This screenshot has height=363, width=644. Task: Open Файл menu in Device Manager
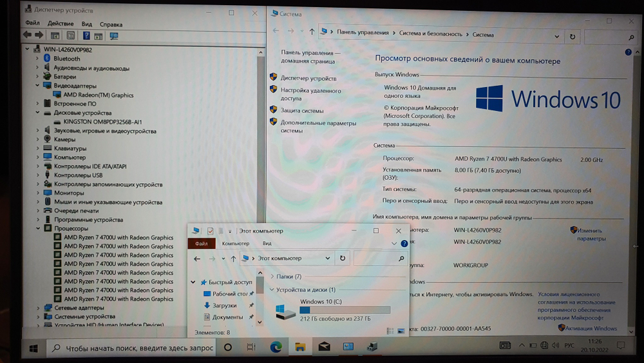pos(32,23)
